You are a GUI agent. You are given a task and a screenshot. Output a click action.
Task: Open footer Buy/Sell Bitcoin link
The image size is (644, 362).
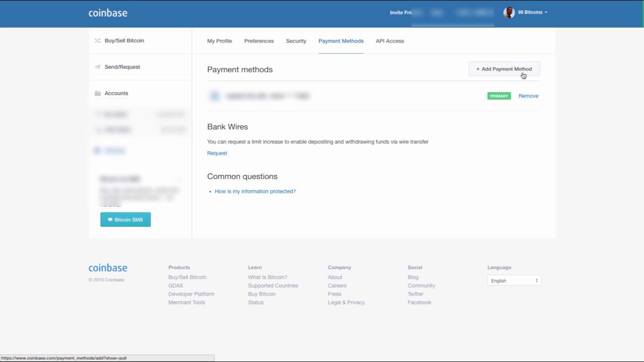click(187, 278)
